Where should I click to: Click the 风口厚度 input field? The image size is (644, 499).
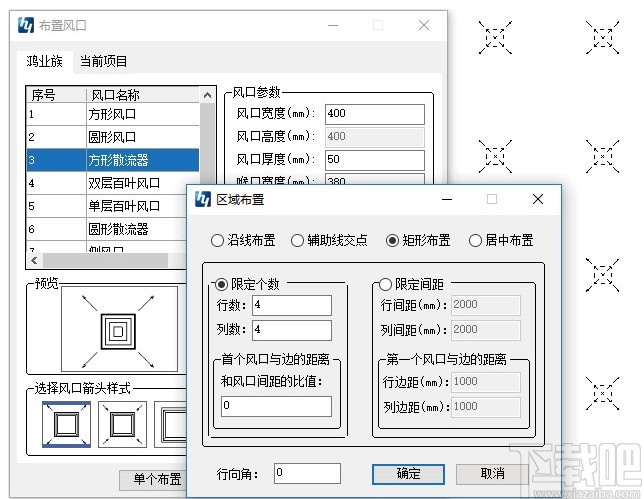point(375,160)
